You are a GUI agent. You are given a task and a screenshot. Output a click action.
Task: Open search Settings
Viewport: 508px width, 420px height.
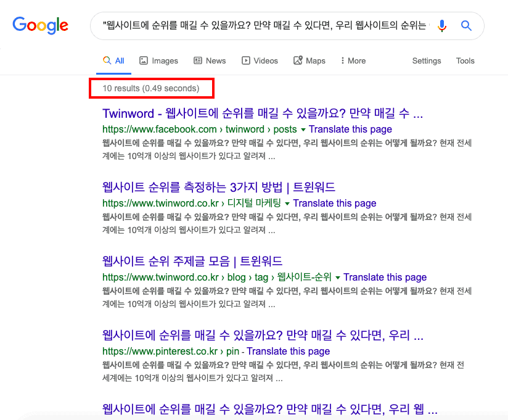427,61
